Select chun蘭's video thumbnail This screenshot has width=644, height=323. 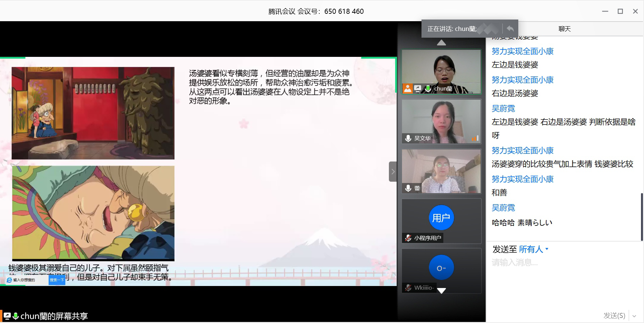click(441, 72)
